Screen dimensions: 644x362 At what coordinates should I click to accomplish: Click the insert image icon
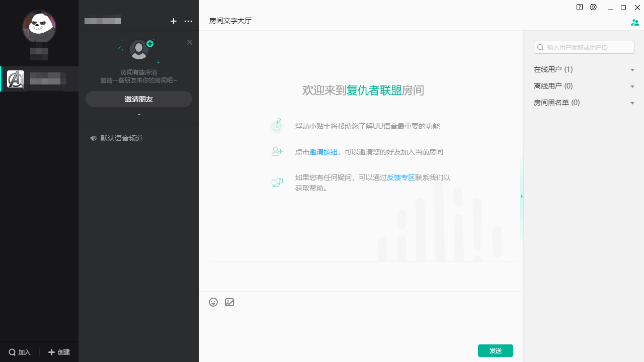229,302
